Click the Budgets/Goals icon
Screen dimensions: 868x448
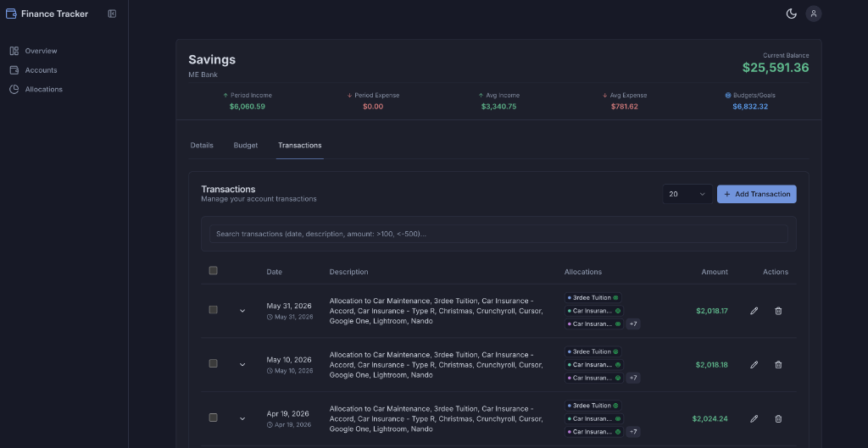coord(728,95)
